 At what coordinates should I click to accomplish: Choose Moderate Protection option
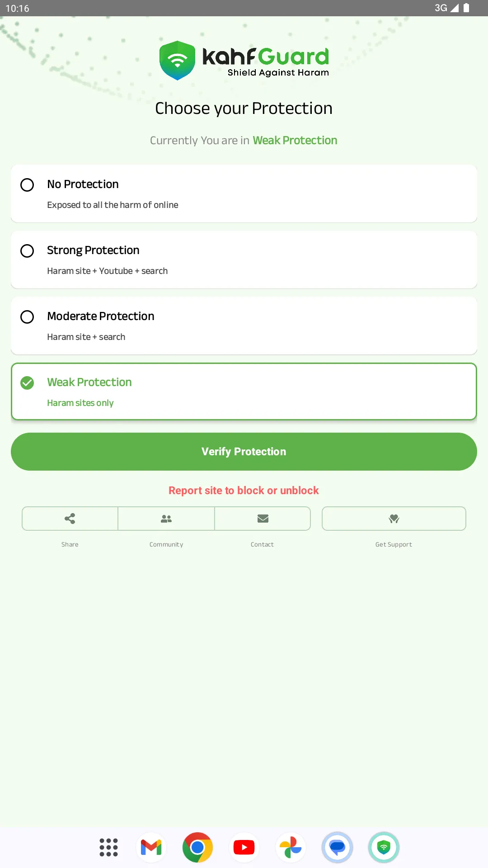point(27,317)
